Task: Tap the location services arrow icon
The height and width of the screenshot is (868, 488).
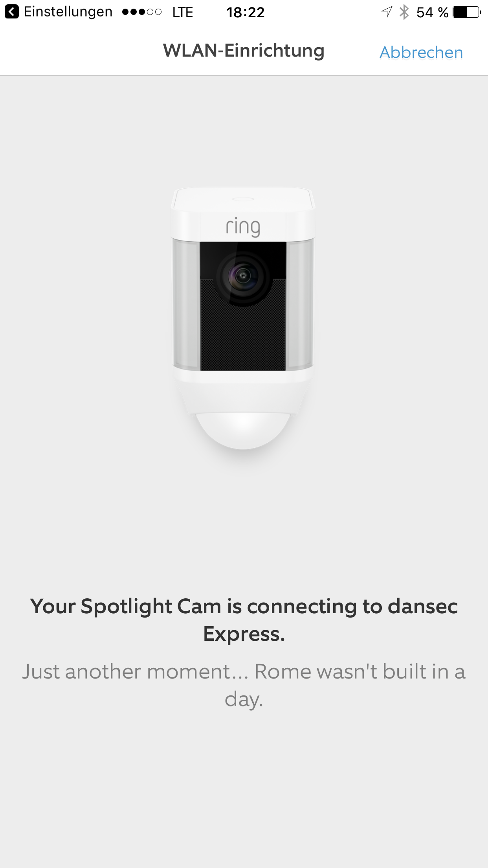Action: [x=387, y=12]
